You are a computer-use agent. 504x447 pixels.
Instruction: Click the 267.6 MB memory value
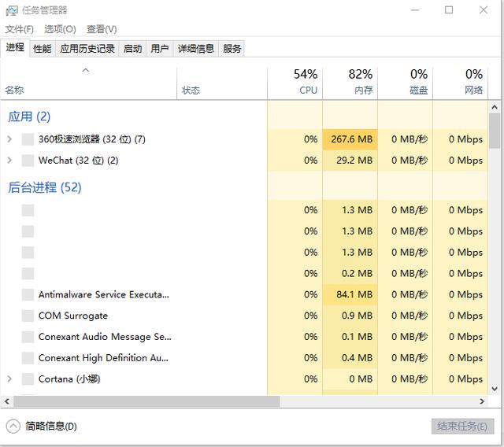352,139
